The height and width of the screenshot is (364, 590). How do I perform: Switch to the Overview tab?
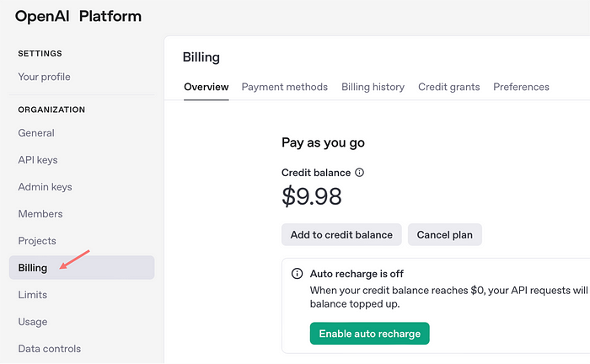pyautogui.click(x=206, y=87)
